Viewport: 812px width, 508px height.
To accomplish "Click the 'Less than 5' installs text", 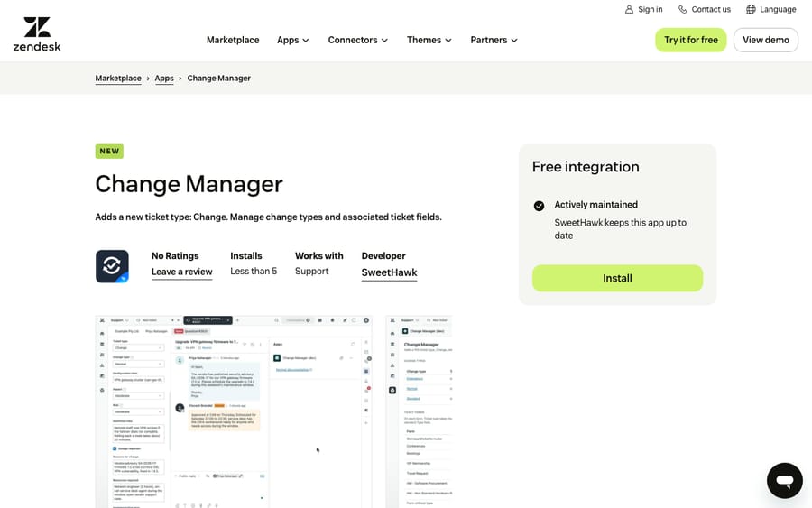I will click(x=254, y=272).
